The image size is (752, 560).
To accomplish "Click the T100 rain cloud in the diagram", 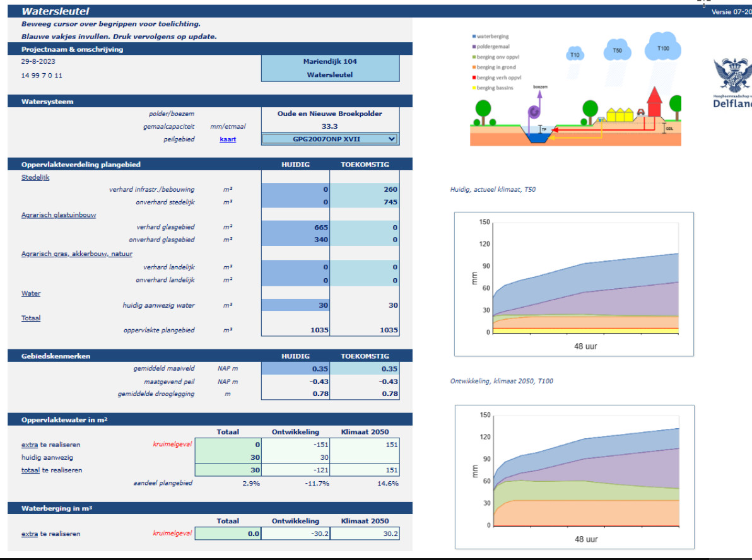I will [x=663, y=47].
